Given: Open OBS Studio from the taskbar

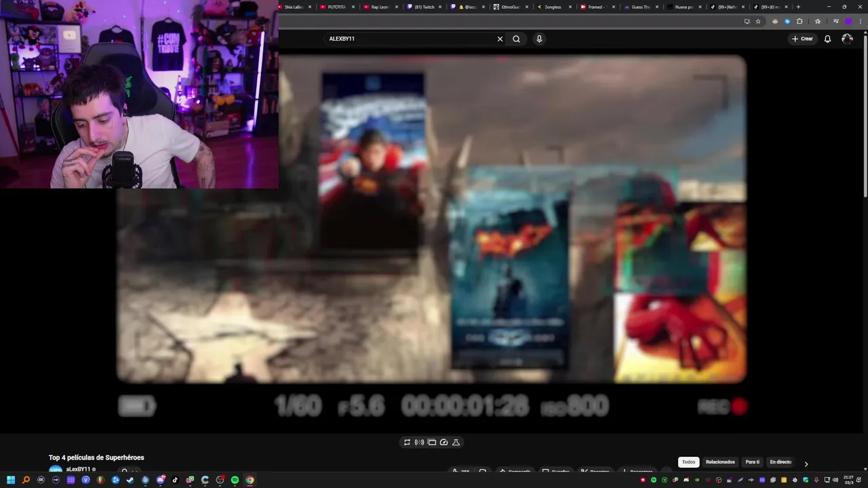Looking at the screenshot, I should (x=220, y=480).
